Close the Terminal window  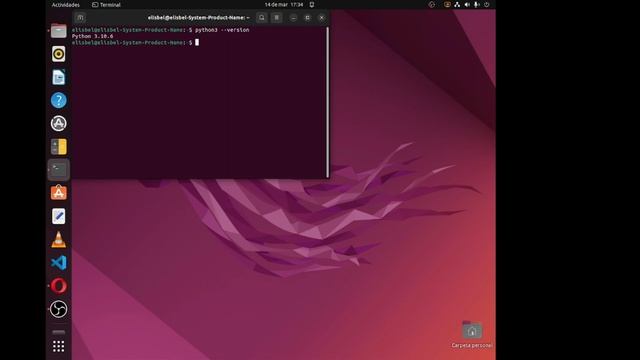point(322,18)
